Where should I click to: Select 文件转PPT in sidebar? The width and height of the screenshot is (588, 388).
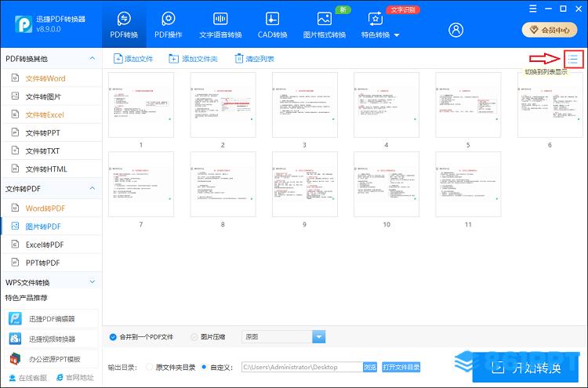pos(52,132)
